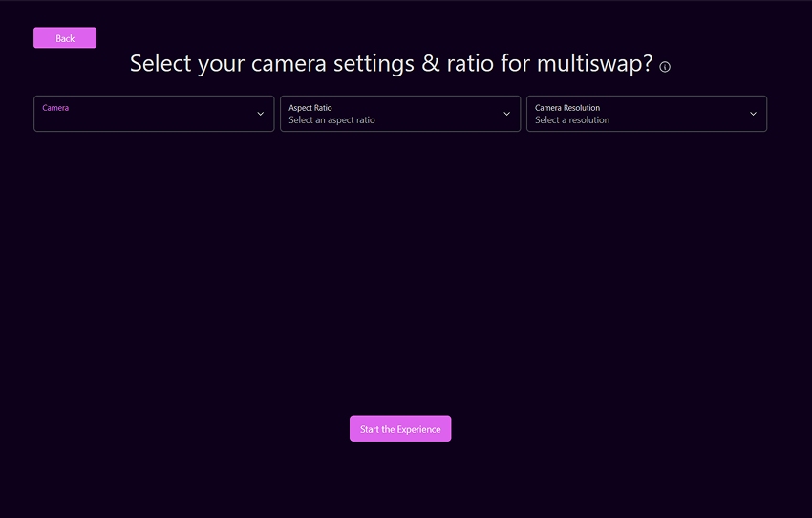The image size is (812, 518).
Task: Open the Camera dropdown
Action: pos(154,114)
